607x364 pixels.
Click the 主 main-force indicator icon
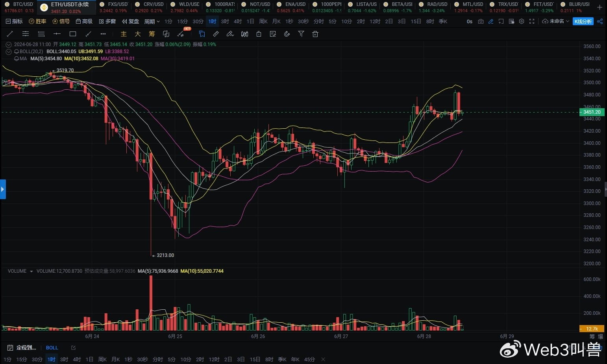[x=124, y=34]
